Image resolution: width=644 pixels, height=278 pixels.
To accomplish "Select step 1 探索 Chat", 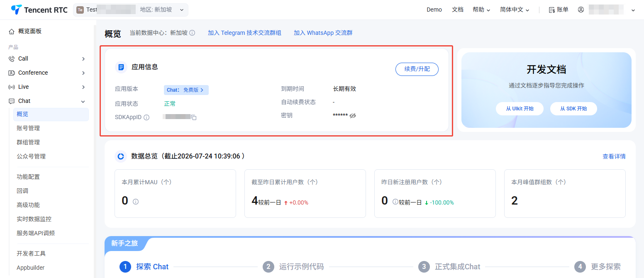I will (144, 267).
